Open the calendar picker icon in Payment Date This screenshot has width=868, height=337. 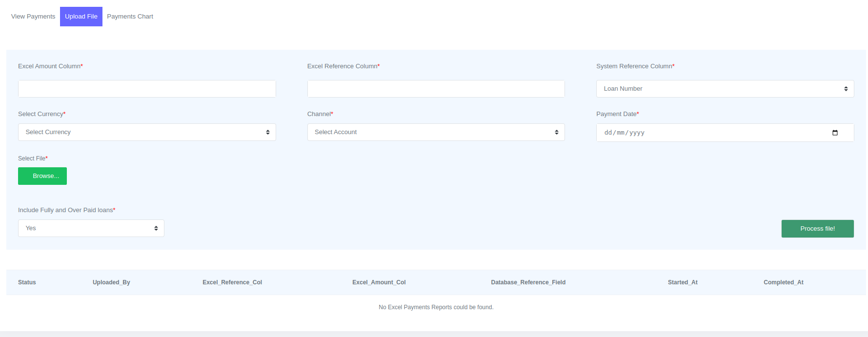tap(835, 133)
